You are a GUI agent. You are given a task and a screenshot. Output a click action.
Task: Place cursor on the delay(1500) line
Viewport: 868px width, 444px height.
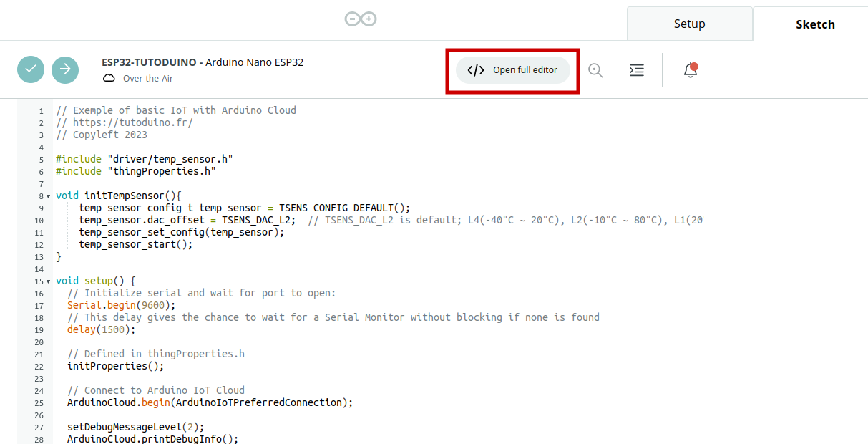click(101, 329)
